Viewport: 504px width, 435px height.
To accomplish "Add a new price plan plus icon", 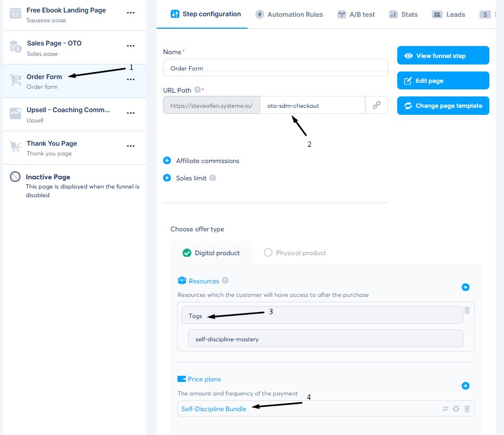I will tap(465, 386).
